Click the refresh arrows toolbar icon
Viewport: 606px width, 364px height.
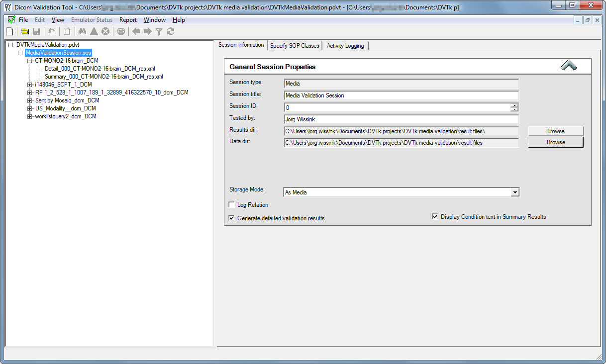click(171, 31)
